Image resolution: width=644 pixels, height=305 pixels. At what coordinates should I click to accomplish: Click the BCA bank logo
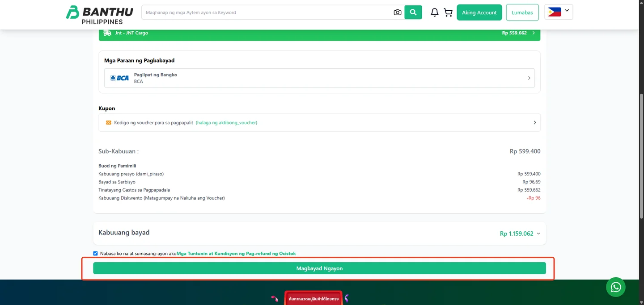tap(119, 78)
